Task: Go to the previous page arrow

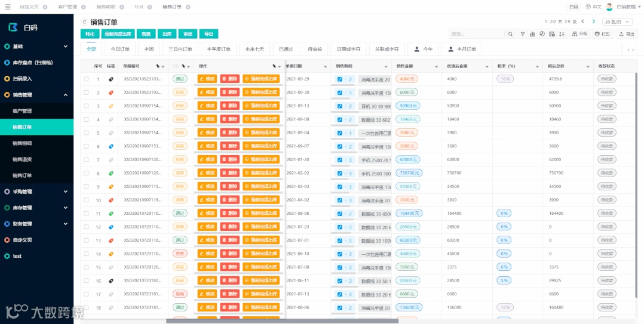Action: [x=583, y=21]
